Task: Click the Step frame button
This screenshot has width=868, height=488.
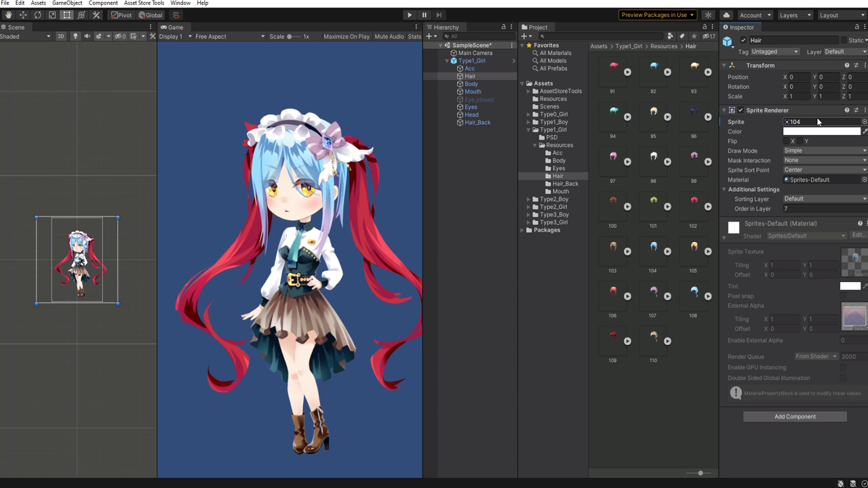Action: 439,15
